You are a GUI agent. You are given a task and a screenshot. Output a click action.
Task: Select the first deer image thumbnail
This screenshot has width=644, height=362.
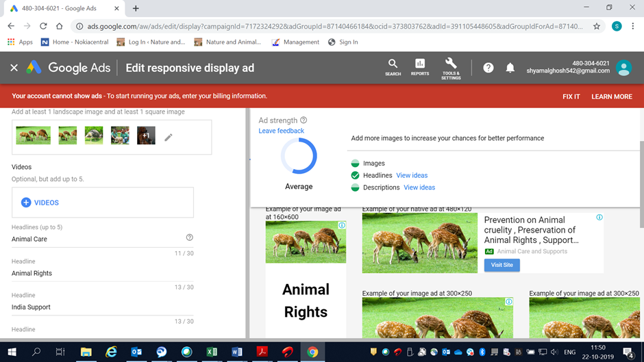[x=33, y=135]
